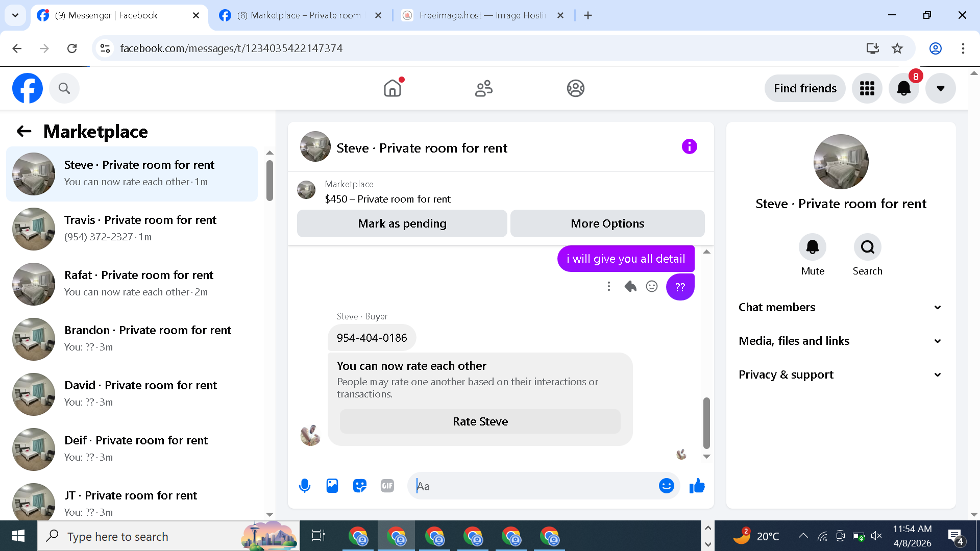This screenshot has width=980, height=551.
Task: Click the reply arrow on the ?? message
Action: (630, 286)
